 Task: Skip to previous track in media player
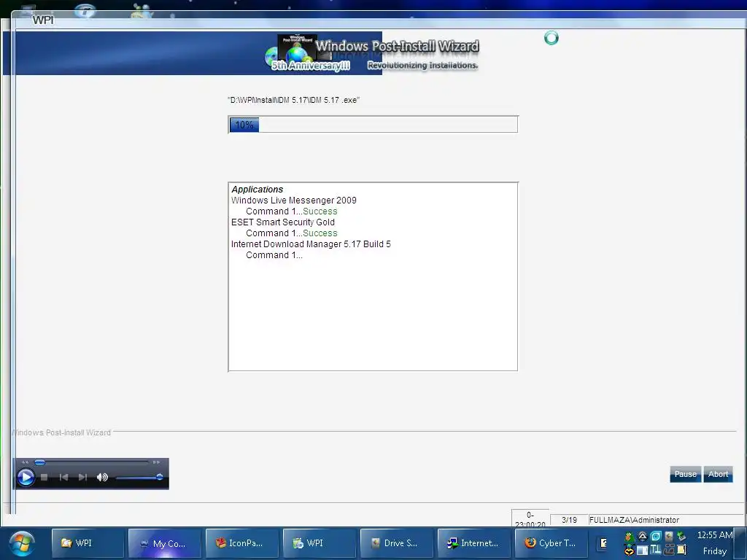click(63, 477)
